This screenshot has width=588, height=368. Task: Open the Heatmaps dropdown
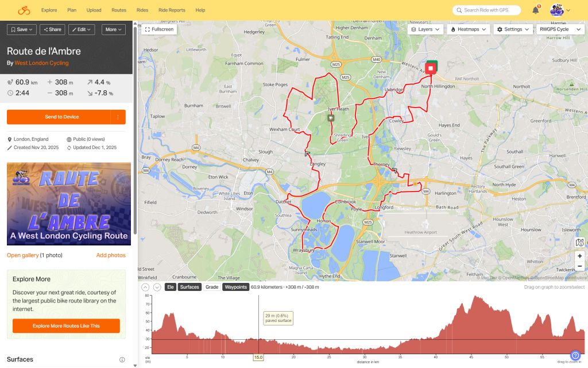point(469,29)
